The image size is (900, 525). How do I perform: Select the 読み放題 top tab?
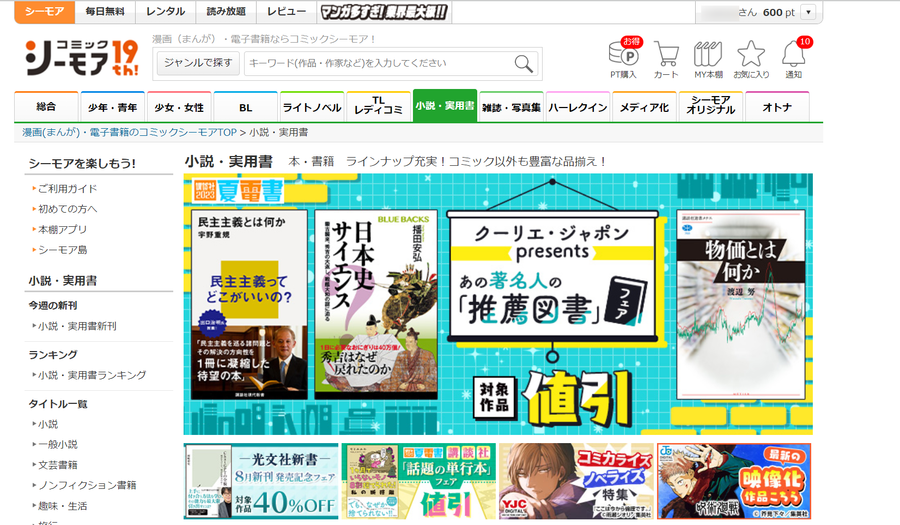(x=226, y=11)
